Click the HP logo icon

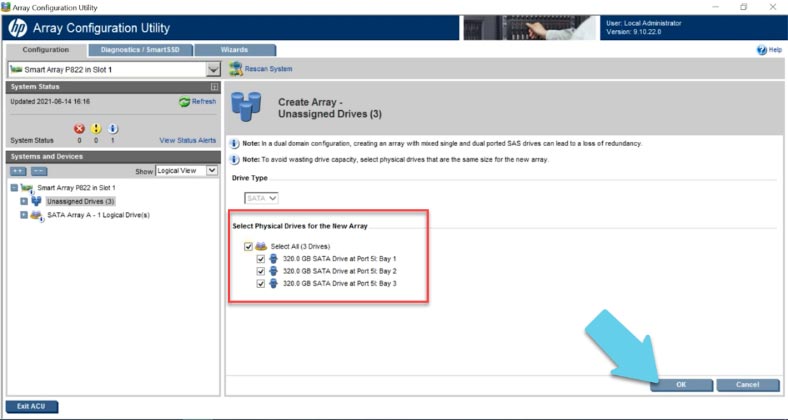tap(18, 28)
